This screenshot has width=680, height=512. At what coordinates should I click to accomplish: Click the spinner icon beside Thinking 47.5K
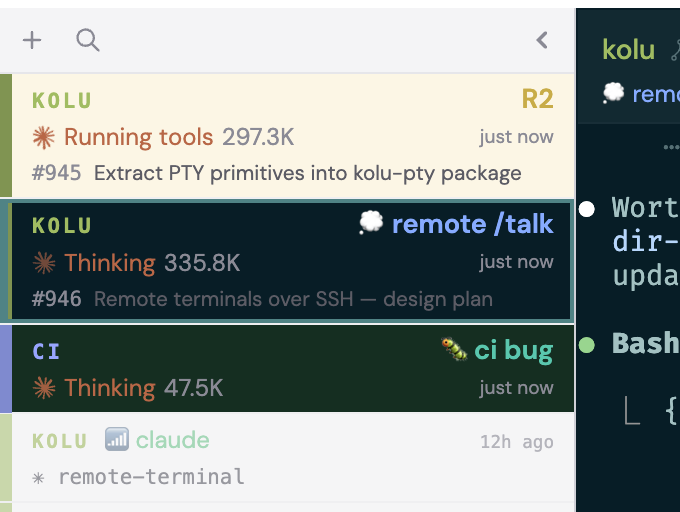[x=44, y=388]
